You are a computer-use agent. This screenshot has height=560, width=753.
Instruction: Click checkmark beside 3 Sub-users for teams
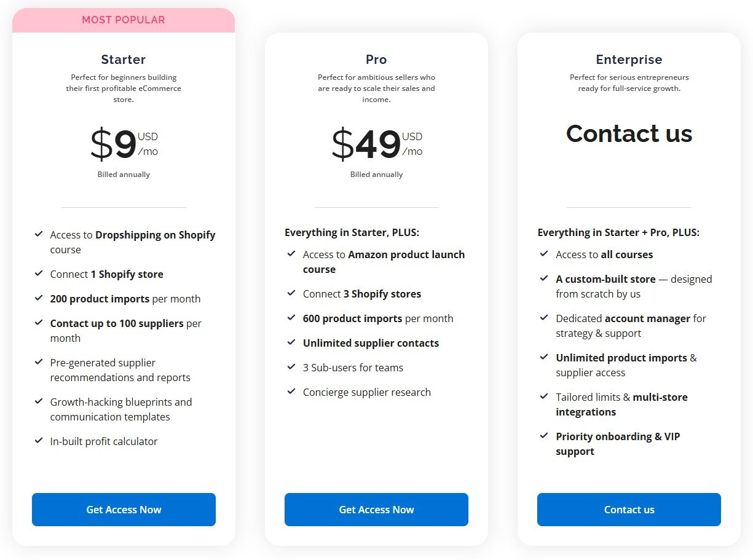tap(291, 367)
